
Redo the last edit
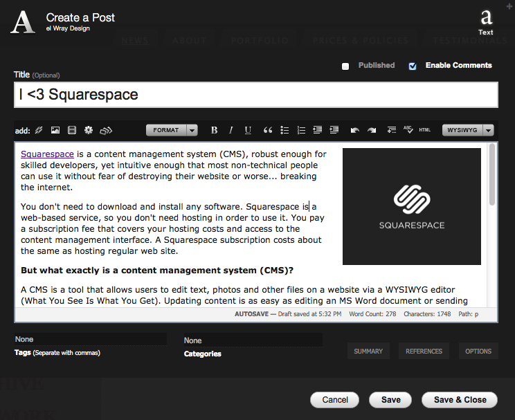click(x=372, y=130)
